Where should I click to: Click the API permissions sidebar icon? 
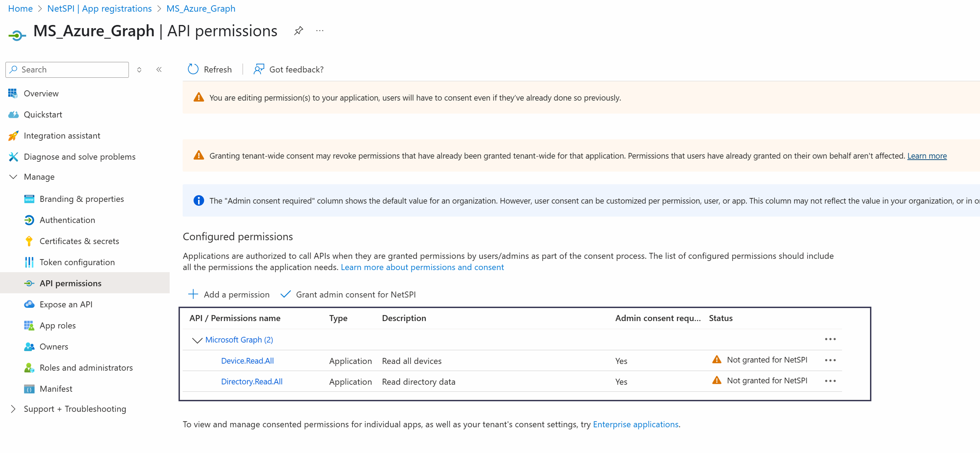[29, 283]
